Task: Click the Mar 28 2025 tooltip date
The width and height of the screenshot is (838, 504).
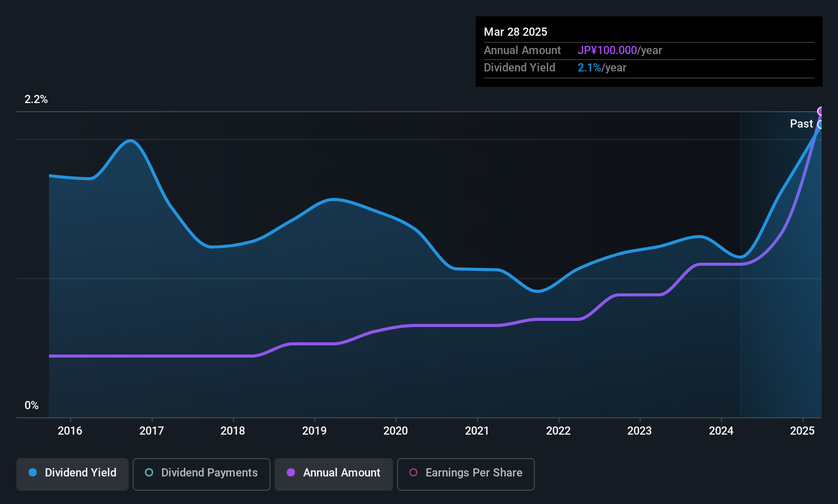Action: pyautogui.click(x=515, y=32)
